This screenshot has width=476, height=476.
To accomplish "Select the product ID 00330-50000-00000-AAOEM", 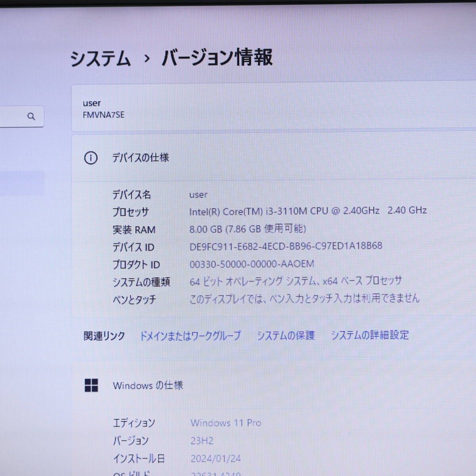I will tap(252, 264).
